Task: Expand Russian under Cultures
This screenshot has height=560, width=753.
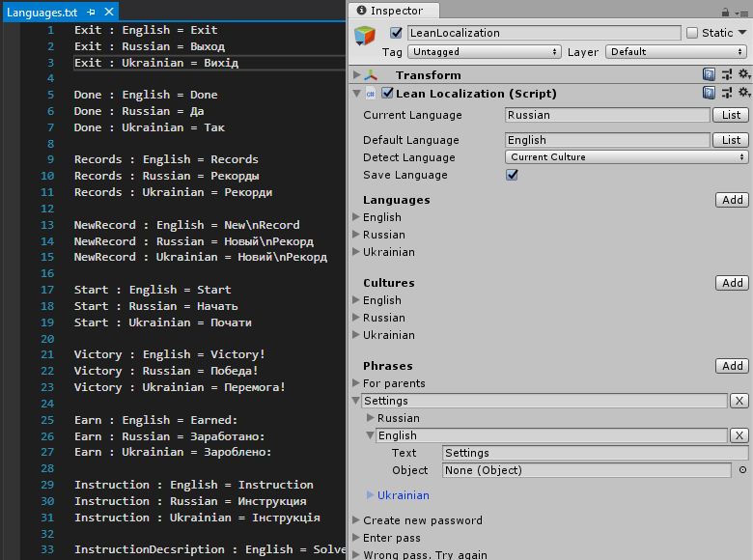Action: click(x=356, y=318)
